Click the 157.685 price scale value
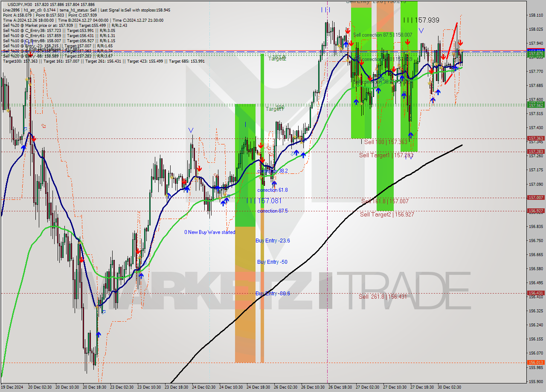This screenshot has height=392, width=546. [536, 85]
